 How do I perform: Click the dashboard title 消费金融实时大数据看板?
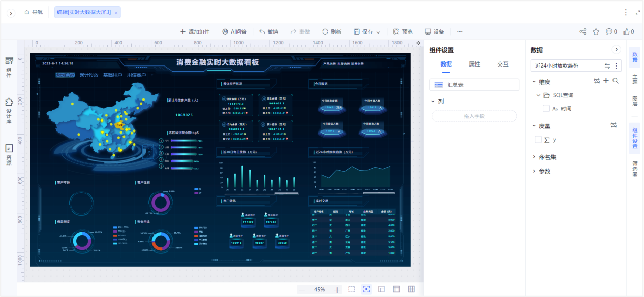point(218,62)
